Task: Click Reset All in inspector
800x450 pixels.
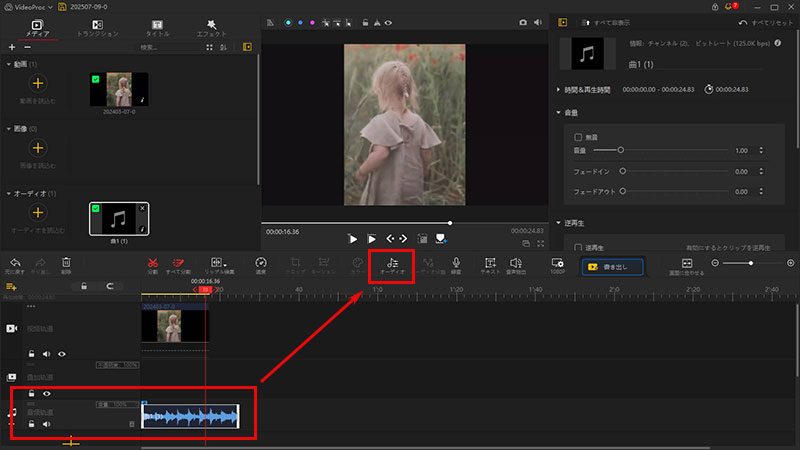Action: pyautogui.click(x=766, y=22)
